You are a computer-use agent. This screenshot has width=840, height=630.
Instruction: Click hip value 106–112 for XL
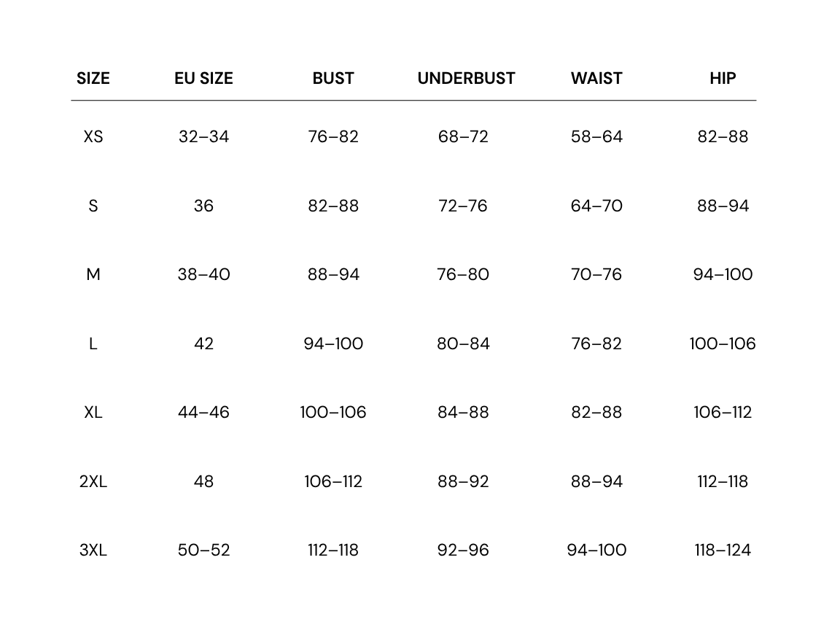[x=723, y=412]
